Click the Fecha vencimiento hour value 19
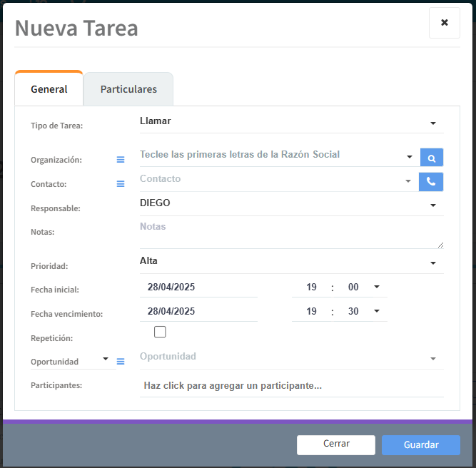Viewport: 476px width, 468px height. [x=311, y=311]
